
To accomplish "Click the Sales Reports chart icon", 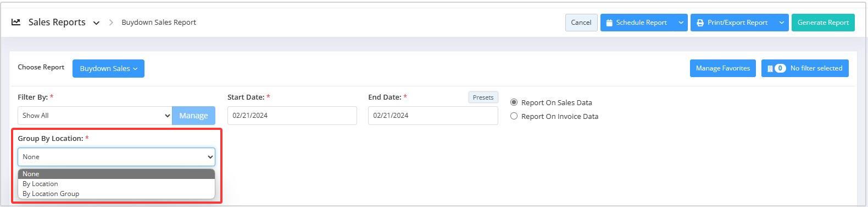I will point(16,22).
